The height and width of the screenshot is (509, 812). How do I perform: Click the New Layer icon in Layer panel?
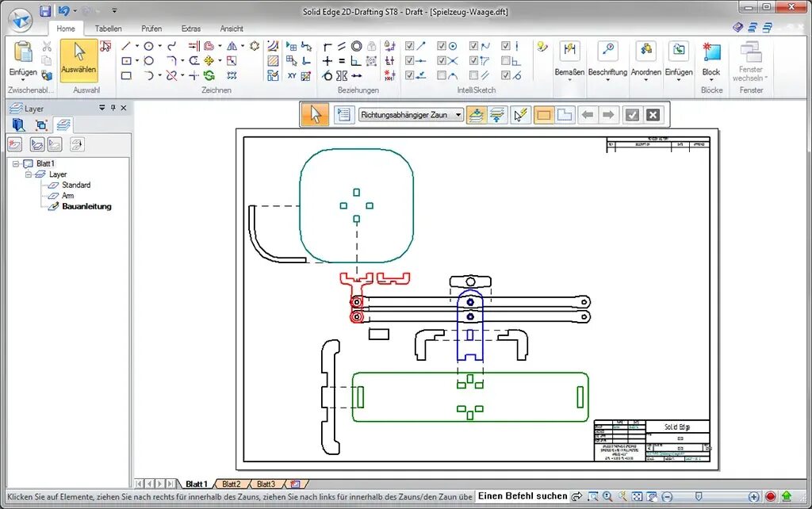tap(15, 144)
